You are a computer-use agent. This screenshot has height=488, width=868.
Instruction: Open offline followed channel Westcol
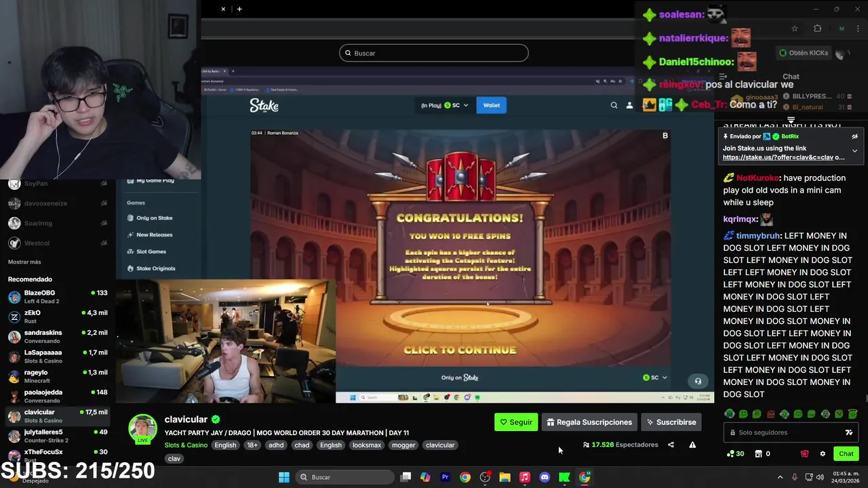[58, 243]
